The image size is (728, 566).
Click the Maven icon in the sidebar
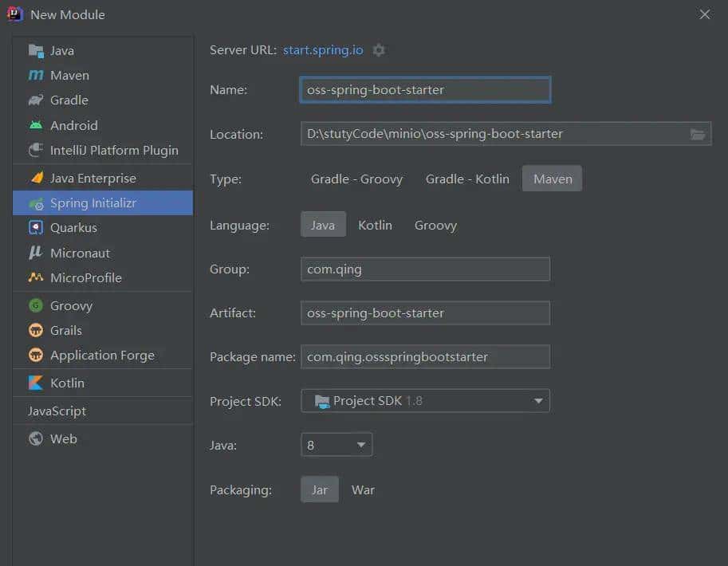36,76
